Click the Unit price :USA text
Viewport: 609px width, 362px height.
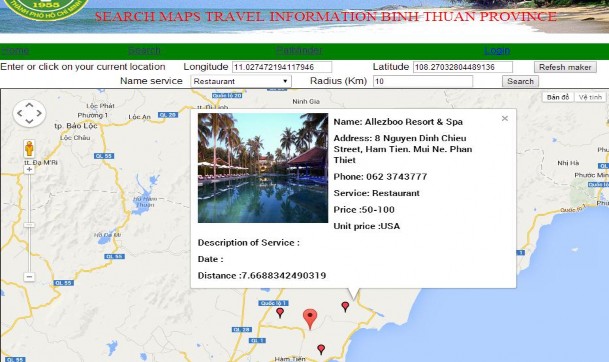tap(367, 226)
